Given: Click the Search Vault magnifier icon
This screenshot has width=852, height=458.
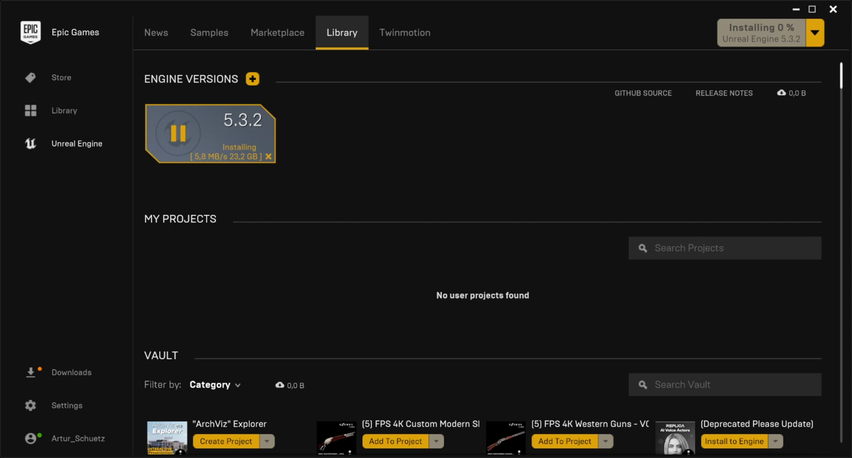Looking at the screenshot, I should coord(643,385).
